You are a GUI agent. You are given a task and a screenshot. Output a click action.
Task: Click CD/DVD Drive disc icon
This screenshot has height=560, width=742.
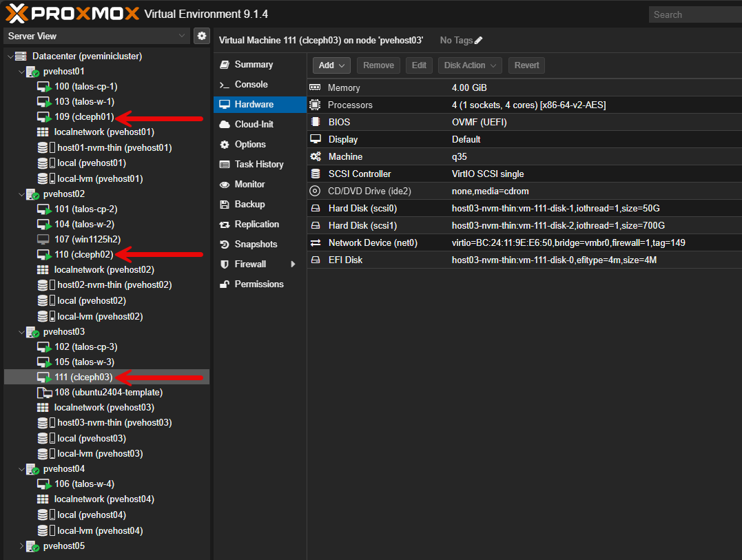pyautogui.click(x=315, y=191)
